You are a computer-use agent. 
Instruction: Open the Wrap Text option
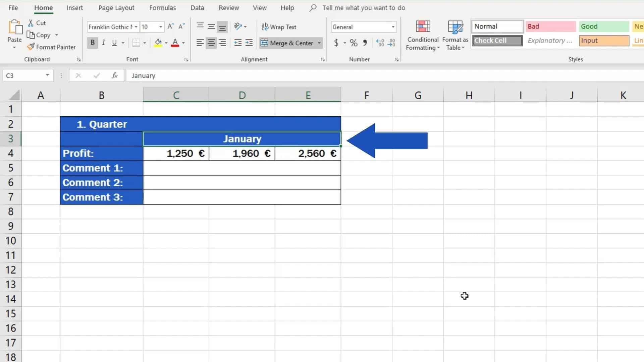tap(279, 27)
